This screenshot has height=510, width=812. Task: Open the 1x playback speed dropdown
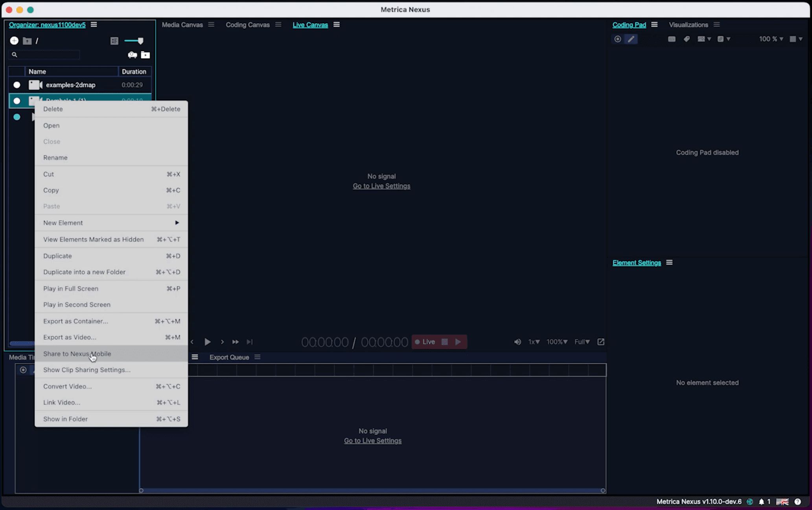click(x=534, y=342)
